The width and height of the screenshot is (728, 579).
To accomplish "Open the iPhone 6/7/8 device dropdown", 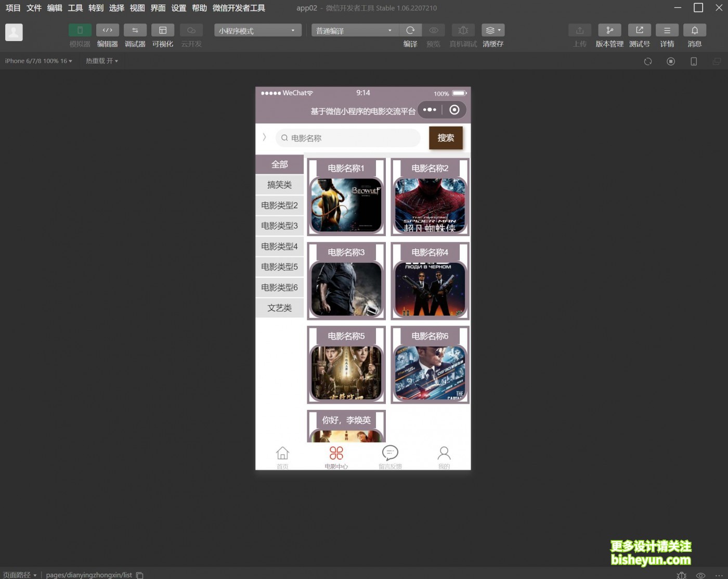I will (x=38, y=61).
